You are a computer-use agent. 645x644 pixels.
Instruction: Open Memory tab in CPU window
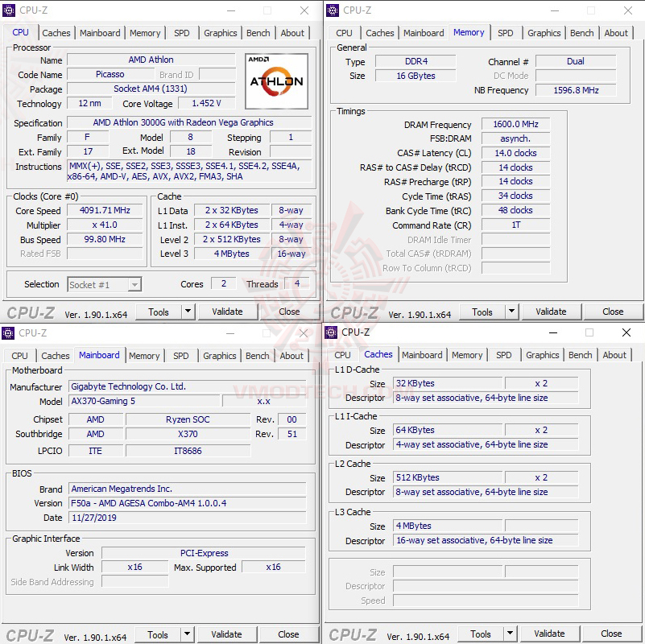click(145, 33)
